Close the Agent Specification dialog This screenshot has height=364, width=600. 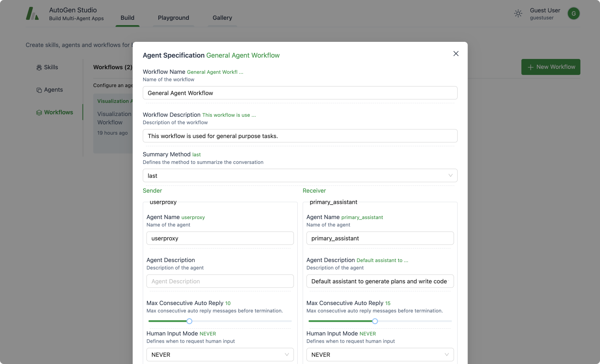[x=456, y=54]
